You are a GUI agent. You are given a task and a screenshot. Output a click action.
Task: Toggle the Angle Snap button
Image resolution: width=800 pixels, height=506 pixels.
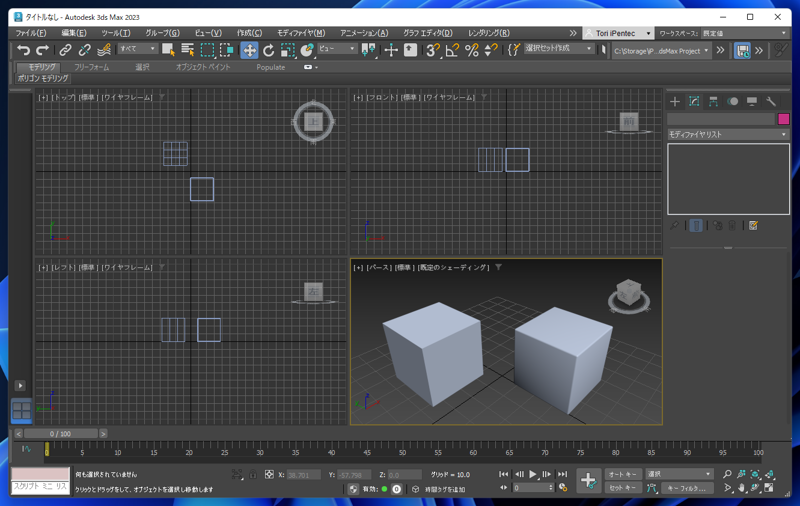pyautogui.click(x=453, y=50)
